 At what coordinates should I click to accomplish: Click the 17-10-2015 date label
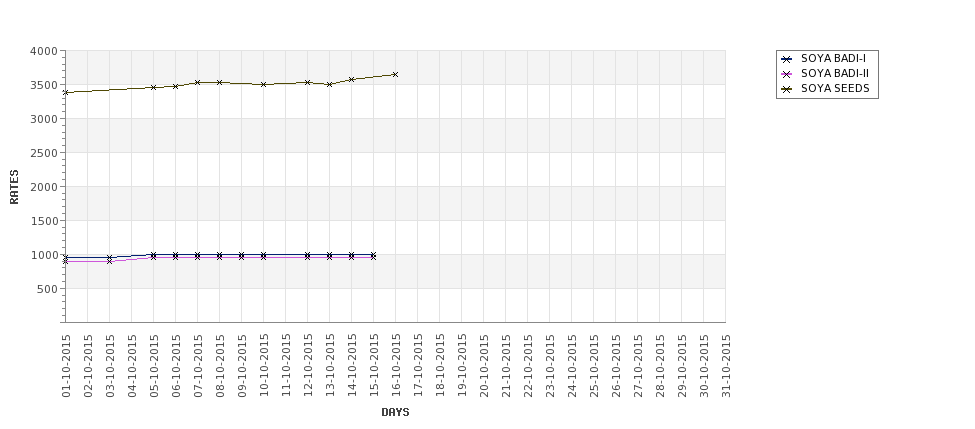coord(418,366)
